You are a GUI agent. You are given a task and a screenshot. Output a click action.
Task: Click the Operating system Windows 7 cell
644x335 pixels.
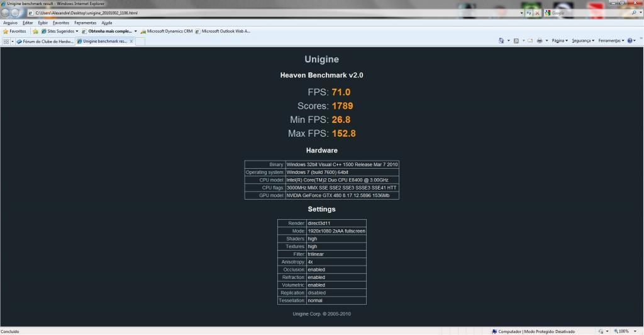coord(342,173)
